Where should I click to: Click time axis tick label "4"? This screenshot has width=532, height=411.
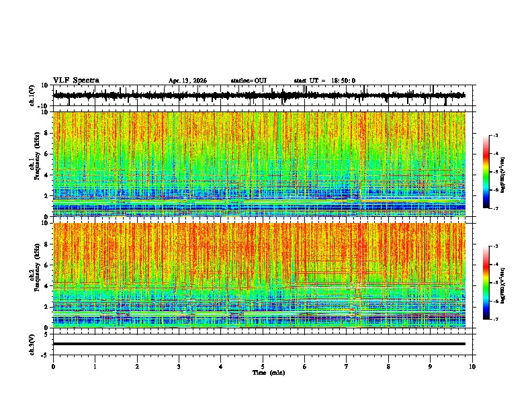pyautogui.click(x=221, y=367)
